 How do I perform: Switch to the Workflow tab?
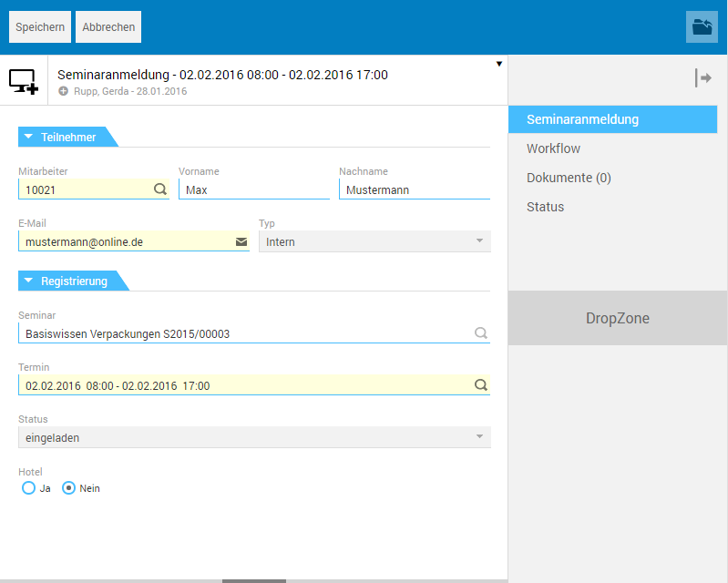[x=553, y=148]
